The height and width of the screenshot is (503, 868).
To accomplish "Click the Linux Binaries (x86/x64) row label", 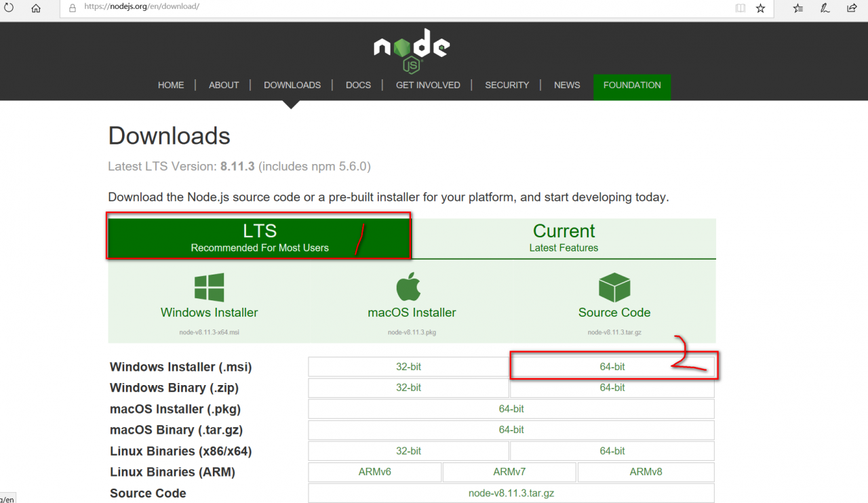I will click(x=180, y=451).
